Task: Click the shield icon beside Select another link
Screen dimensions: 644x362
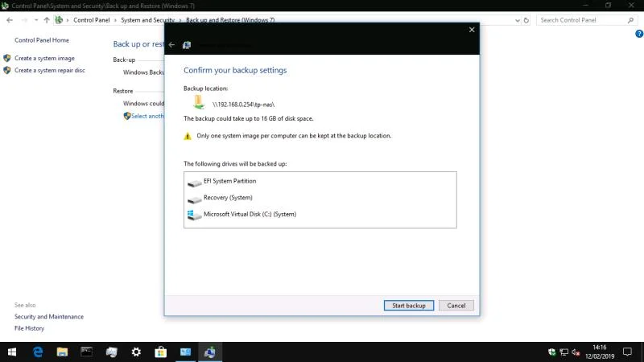Action: (x=127, y=116)
